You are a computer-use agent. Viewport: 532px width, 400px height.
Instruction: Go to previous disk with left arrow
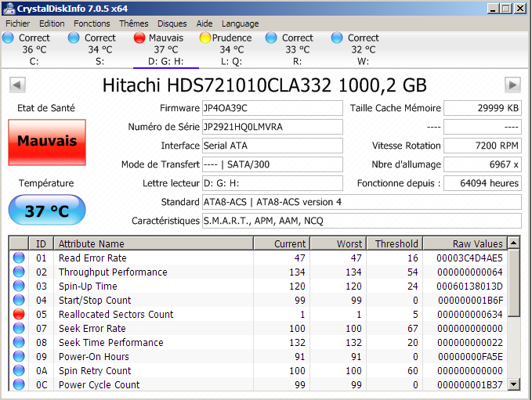(x=17, y=85)
